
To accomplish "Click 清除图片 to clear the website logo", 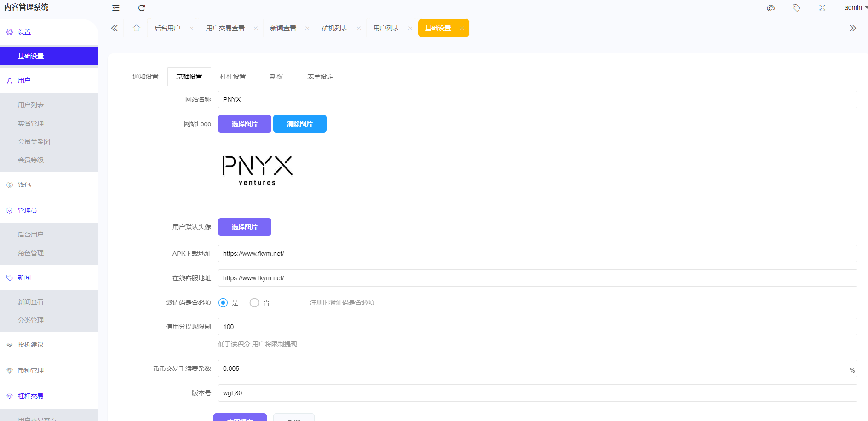I will 299,123.
